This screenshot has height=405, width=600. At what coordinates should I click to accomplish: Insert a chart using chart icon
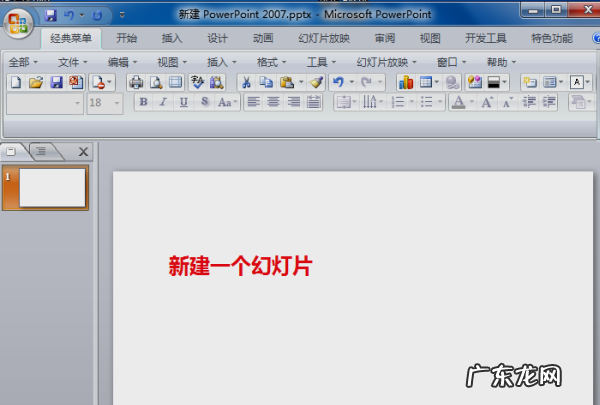point(405,82)
